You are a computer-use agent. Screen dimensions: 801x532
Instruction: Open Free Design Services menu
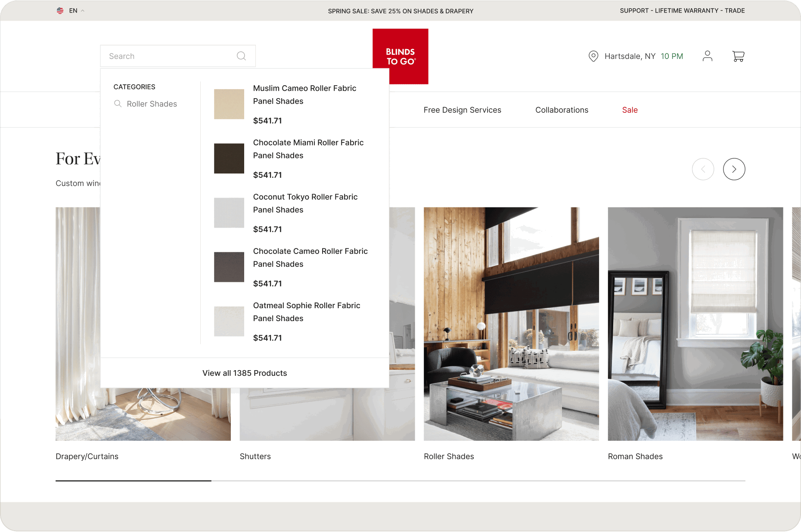462,110
